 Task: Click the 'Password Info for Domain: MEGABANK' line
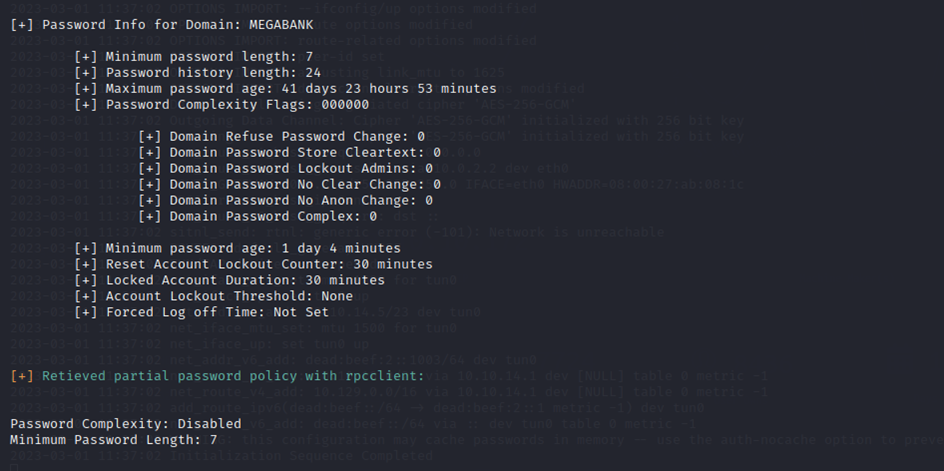coord(161,25)
